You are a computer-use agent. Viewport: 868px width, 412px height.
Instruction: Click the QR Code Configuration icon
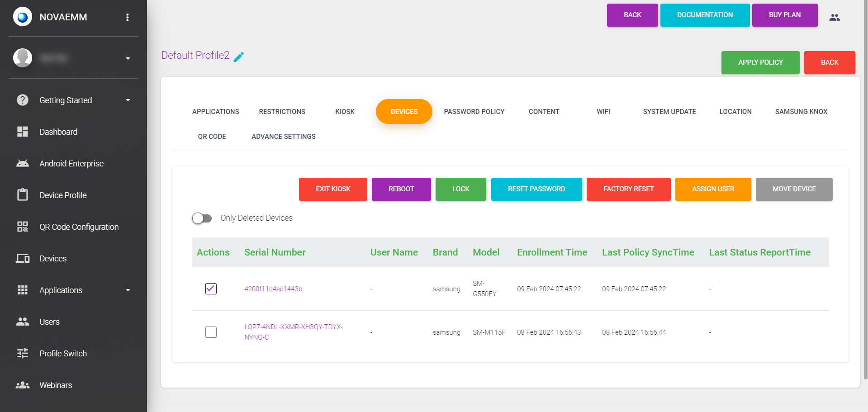point(23,227)
